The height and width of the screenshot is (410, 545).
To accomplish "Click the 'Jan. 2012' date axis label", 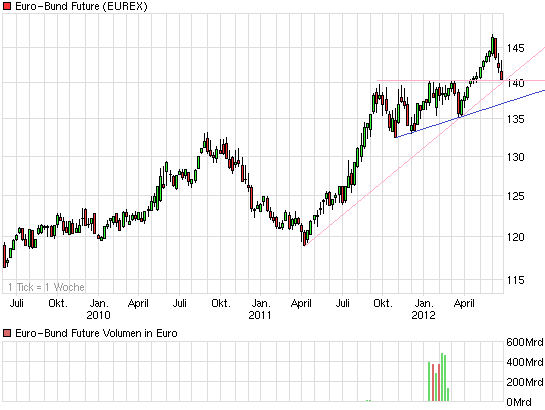I will tap(423, 309).
